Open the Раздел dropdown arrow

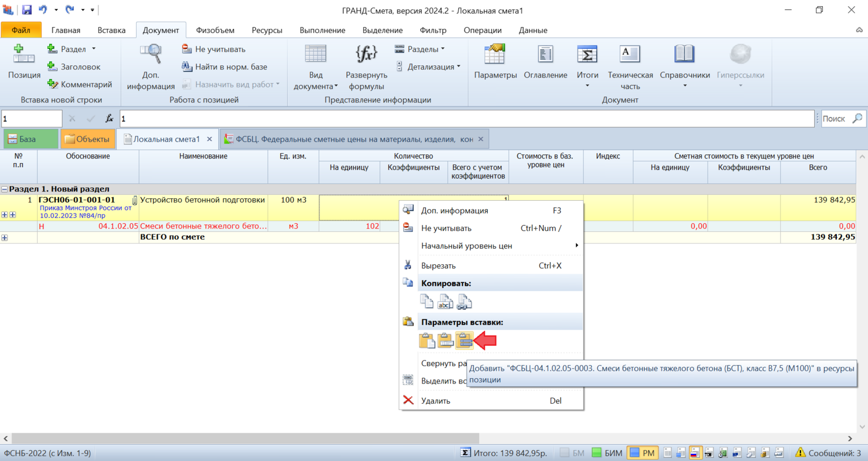[94, 49]
